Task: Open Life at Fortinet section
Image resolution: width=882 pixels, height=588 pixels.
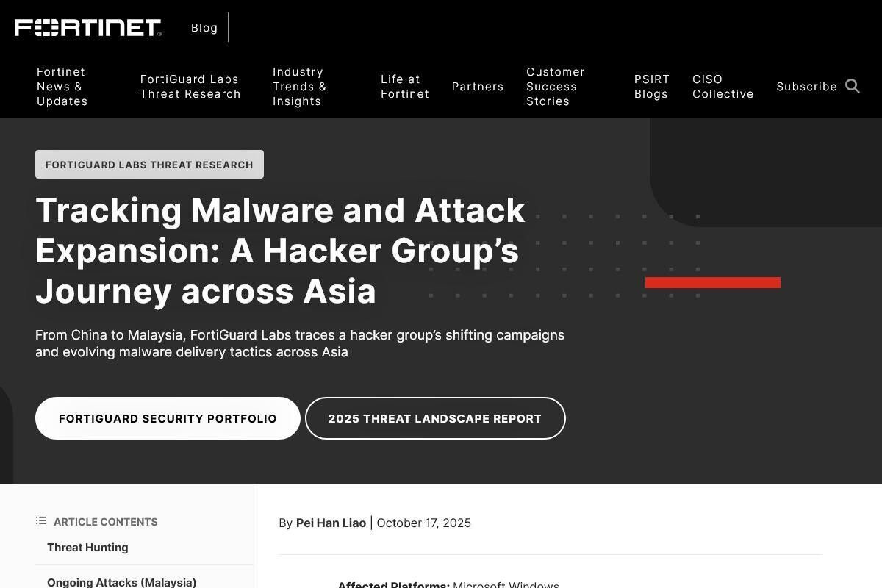Action: (404, 87)
